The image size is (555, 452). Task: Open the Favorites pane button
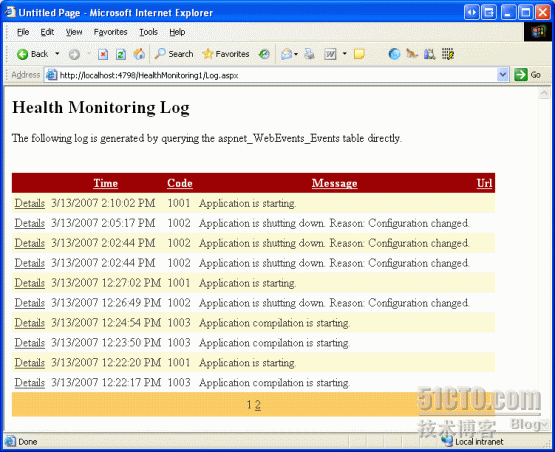pyautogui.click(x=226, y=54)
